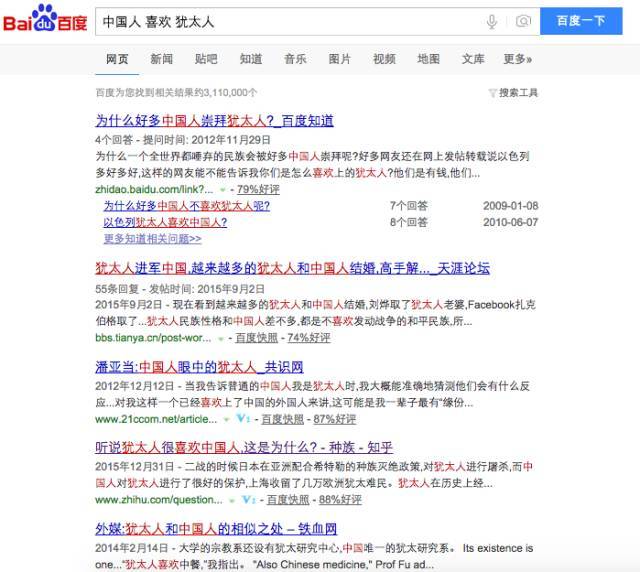Image resolution: width=640 pixels, height=572 pixels.
Task: Click the 8个回答 answer count
Action: [409, 223]
